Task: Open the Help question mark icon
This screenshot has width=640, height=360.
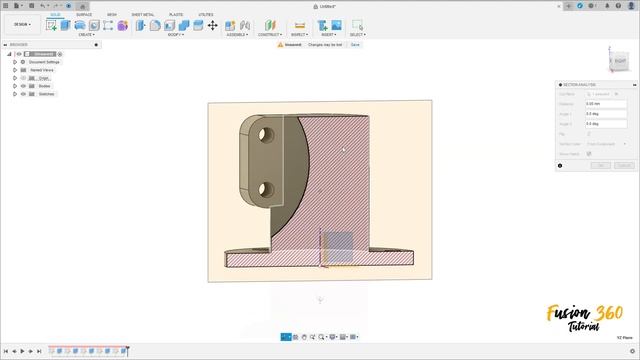Action: click(618, 6)
